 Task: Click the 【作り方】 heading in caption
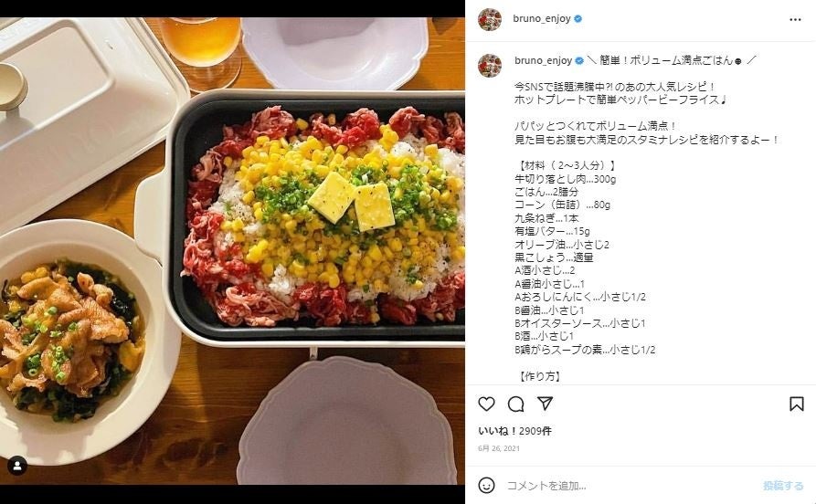(540, 376)
